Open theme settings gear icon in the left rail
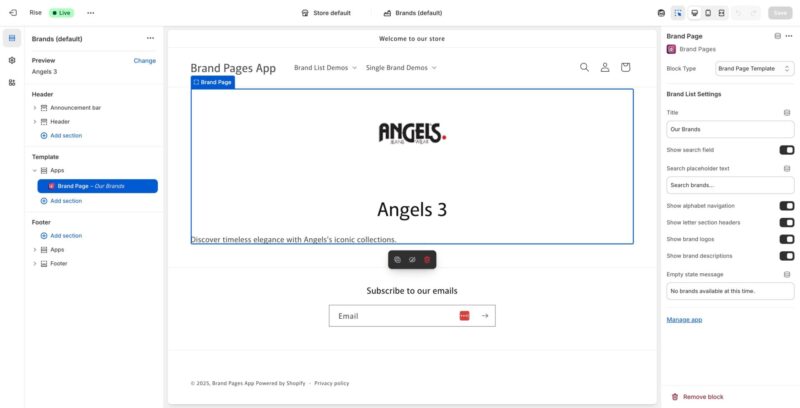The height and width of the screenshot is (408, 800). pyautogui.click(x=12, y=60)
